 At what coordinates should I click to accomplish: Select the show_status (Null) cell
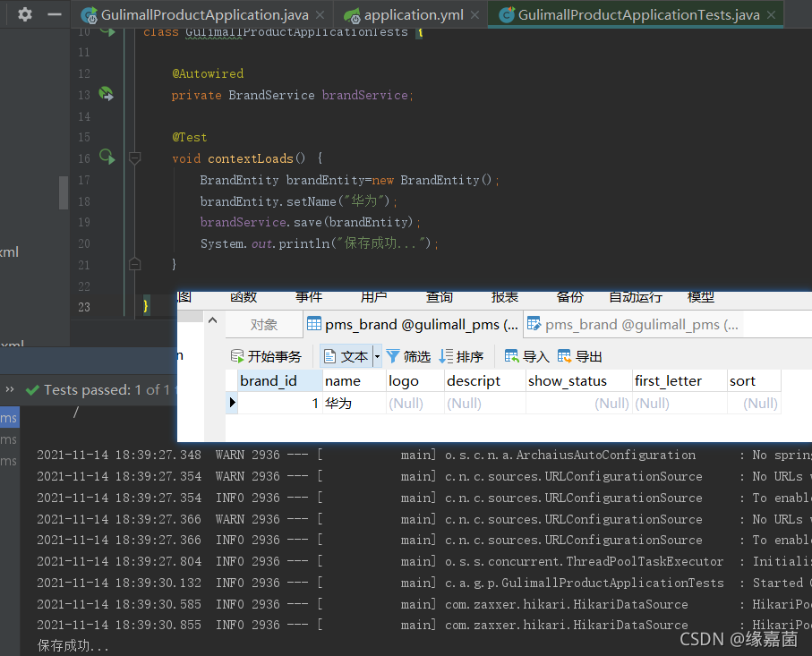[579, 403]
